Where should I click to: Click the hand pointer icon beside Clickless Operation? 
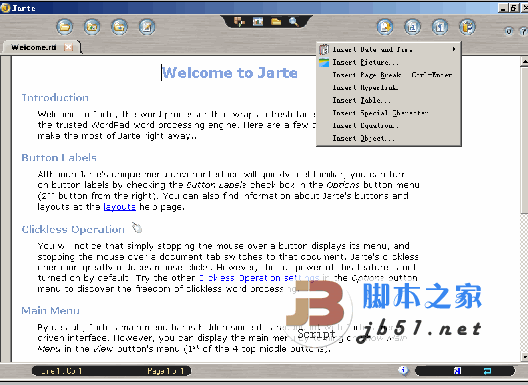click(137, 228)
